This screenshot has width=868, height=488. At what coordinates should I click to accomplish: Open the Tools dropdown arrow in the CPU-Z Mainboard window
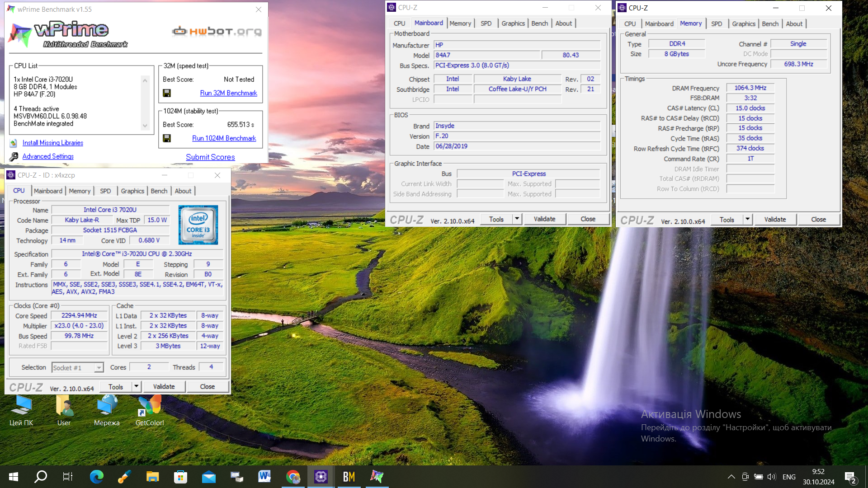tap(517, 219)
